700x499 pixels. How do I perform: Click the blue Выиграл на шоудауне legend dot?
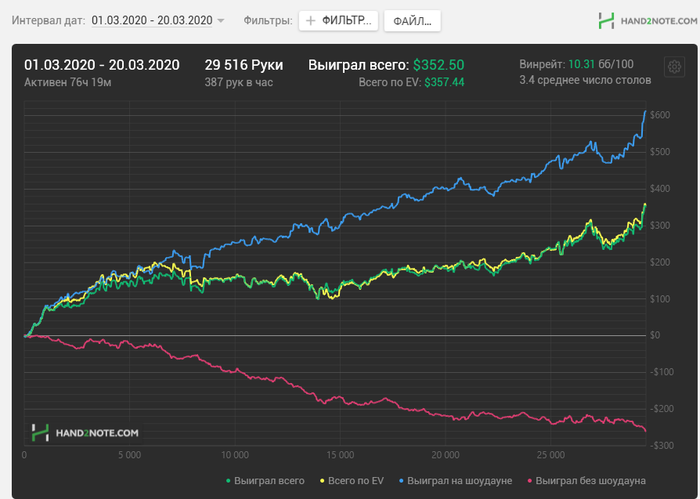[x=401, y=481]
